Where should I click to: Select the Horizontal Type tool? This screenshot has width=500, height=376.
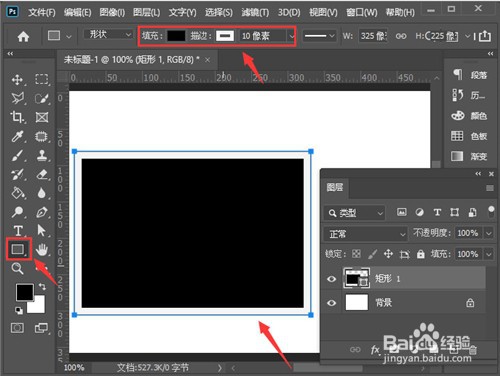tap(18, 231)
